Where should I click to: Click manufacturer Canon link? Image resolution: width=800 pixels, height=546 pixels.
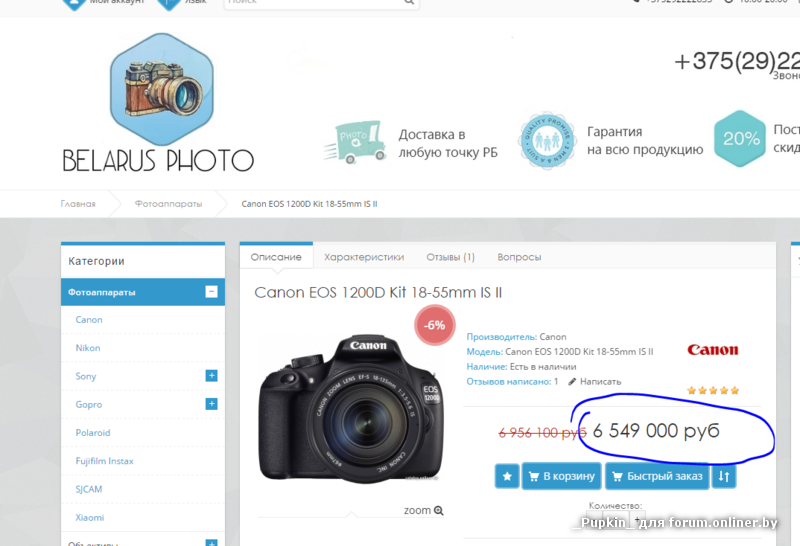tap(553, 337)
